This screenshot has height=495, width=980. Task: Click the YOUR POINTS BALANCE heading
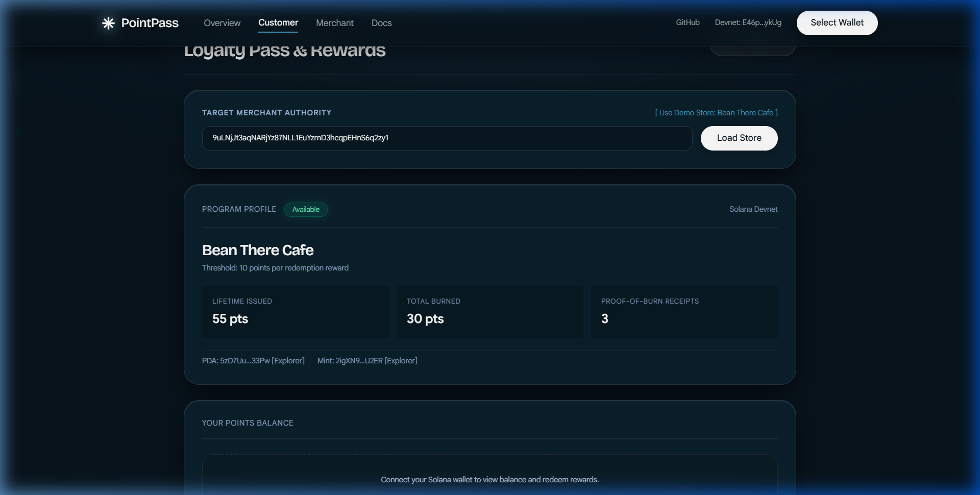pos(248,423)
